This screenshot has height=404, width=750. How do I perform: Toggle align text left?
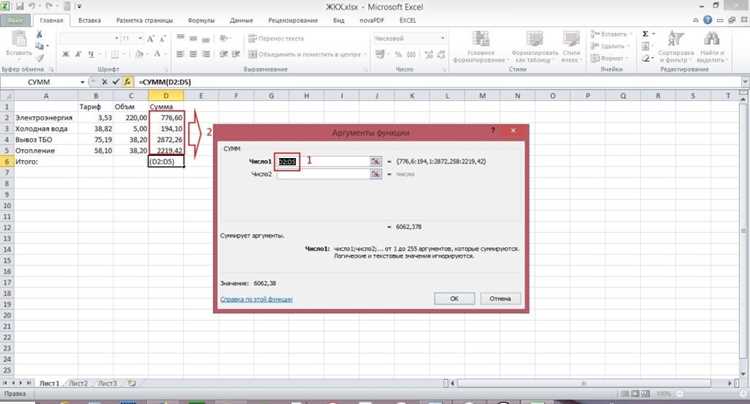point(180,54)
